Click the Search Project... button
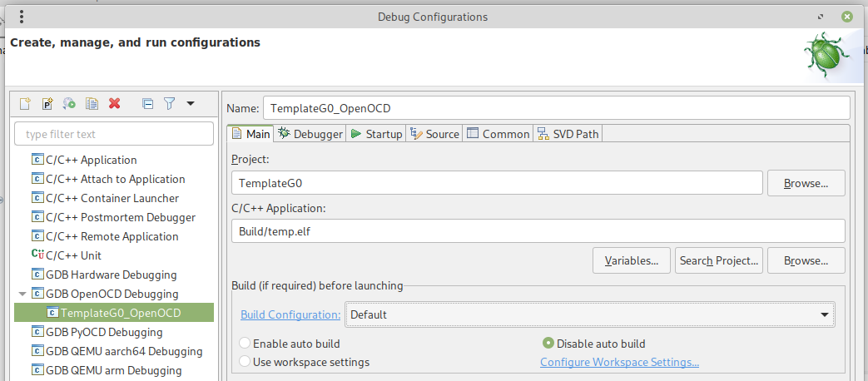 click(719, 261)
